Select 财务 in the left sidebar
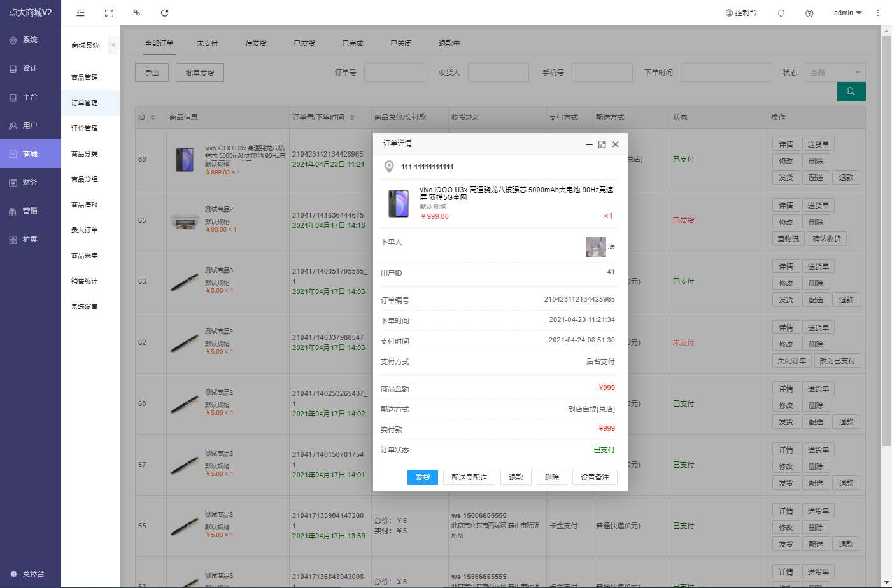The image size is (892, 588). pos(30,182)
